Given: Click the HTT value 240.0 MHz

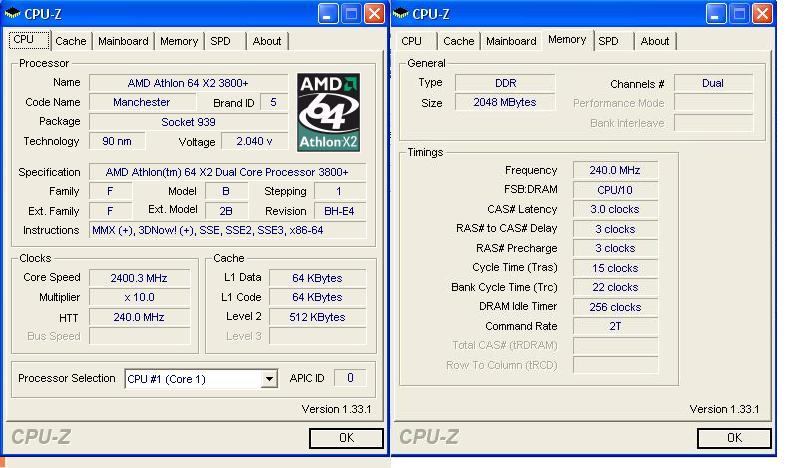Looking at the screenshot, I should [x=139, y=317].
